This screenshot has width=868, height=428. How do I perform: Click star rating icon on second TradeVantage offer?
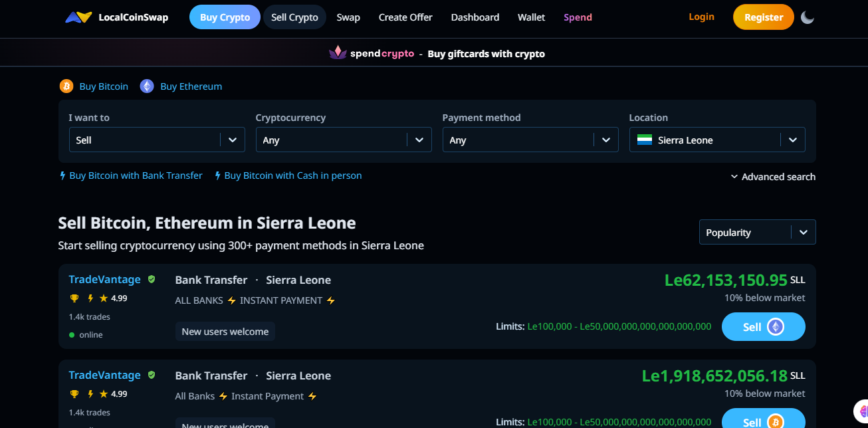pyautogui.click(x=104, y=394)
